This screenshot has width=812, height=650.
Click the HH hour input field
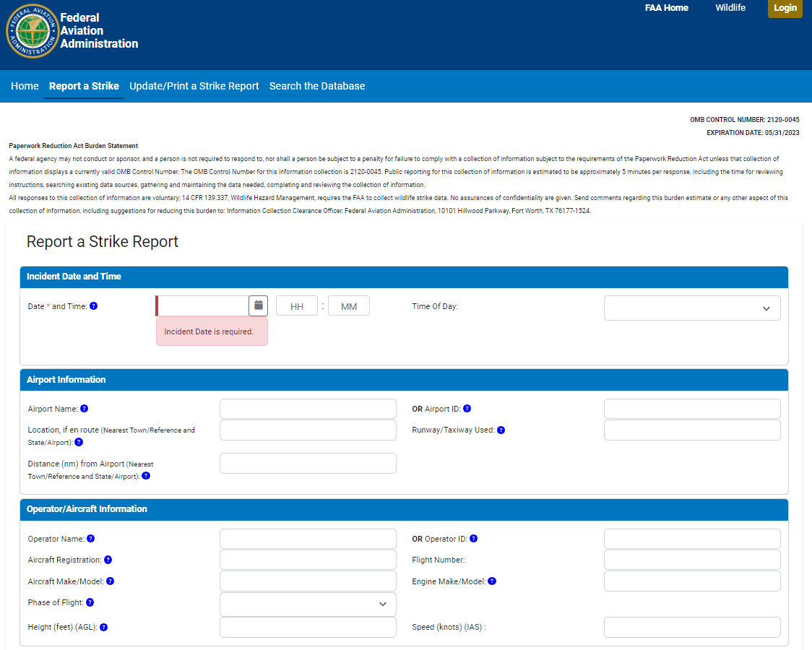tap(296, 306)
